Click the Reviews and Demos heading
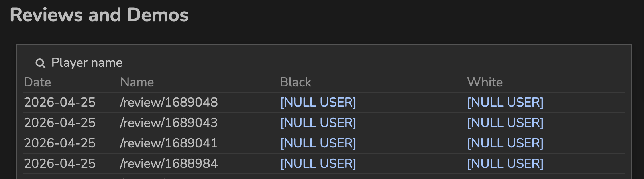Image resolution: width=644 pixels, height=179 pixels. pos(99,15)
